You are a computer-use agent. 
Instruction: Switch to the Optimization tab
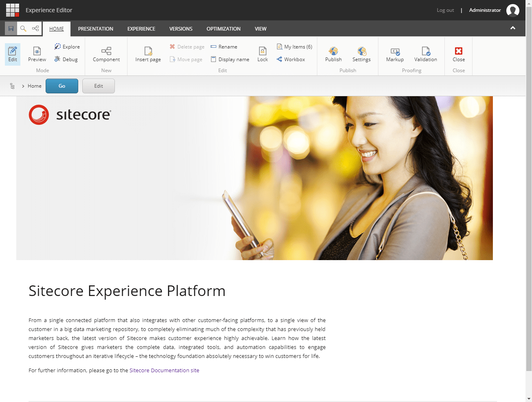tap(223, 29)
